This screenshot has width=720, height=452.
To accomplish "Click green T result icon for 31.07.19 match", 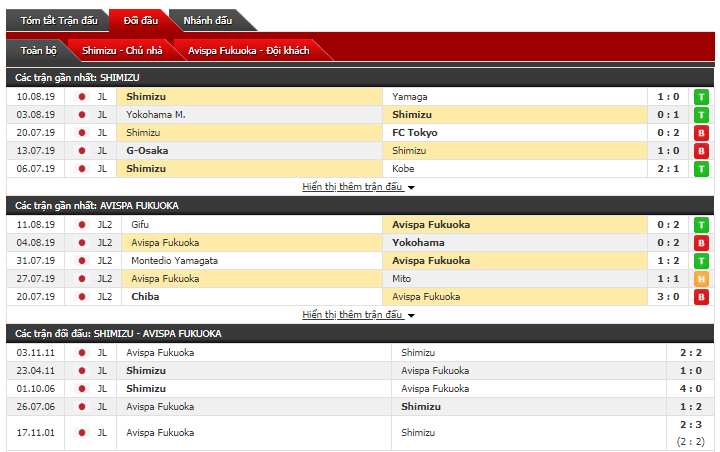I will (701, 261).
